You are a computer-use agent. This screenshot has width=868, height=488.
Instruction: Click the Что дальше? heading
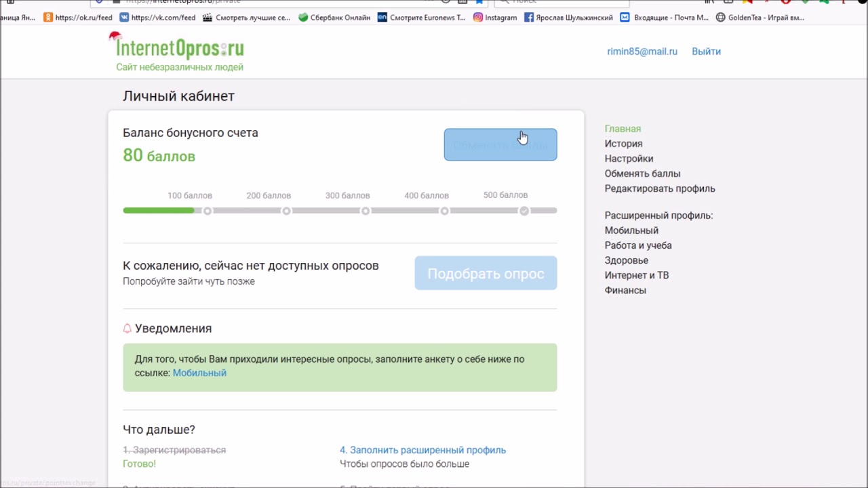click(x=159, y=430)
